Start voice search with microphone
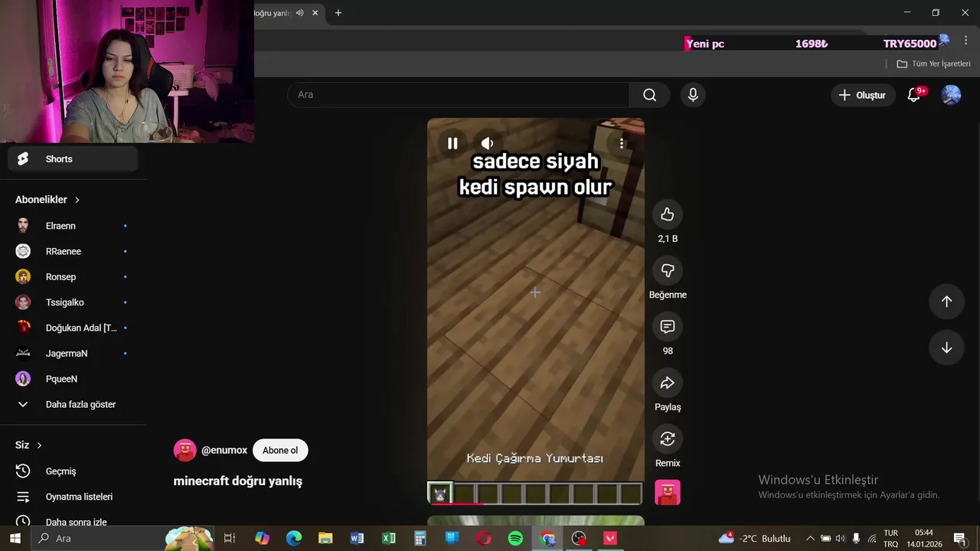Screen dimensions: 980x551 click(x=693, y=95)
